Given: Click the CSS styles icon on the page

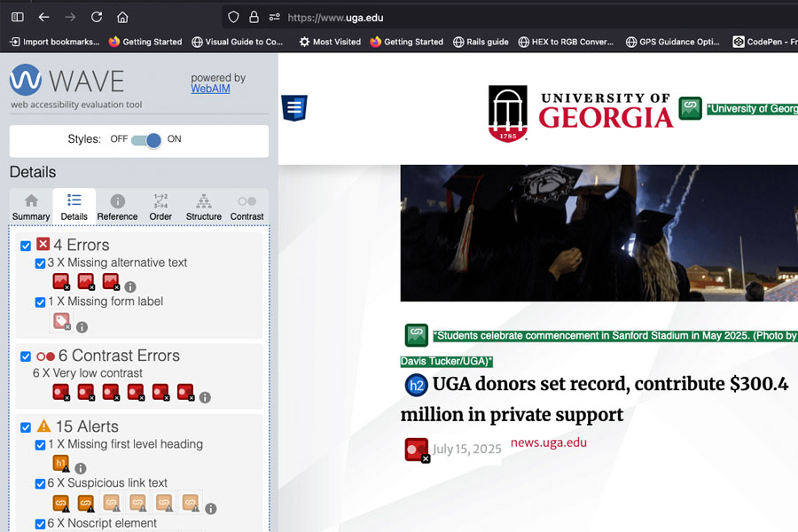Looking at the screenshot, I should tap(294, 108).
